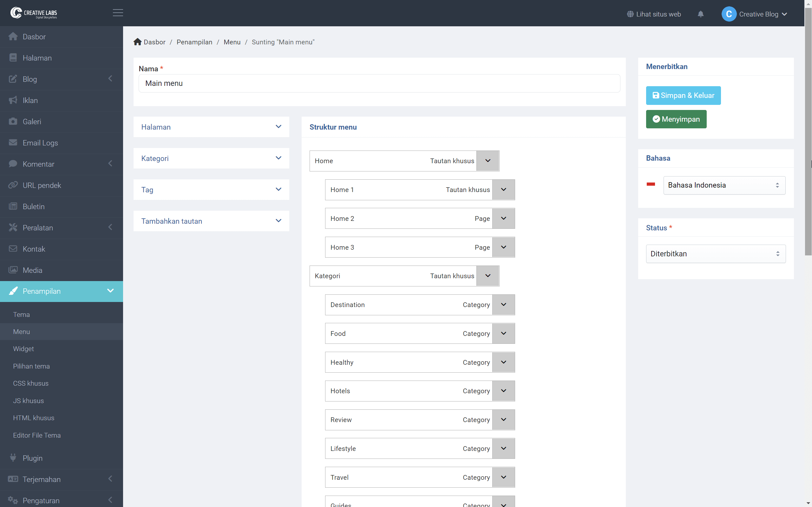
Task: Click the hamburger menu icon
Action: coord(118,13)
